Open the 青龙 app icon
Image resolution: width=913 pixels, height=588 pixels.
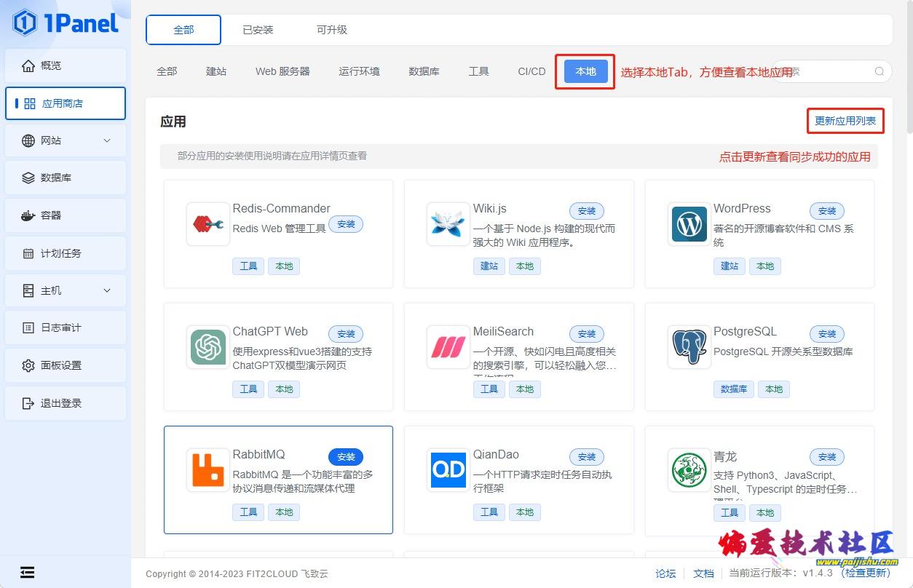(689, 470)
